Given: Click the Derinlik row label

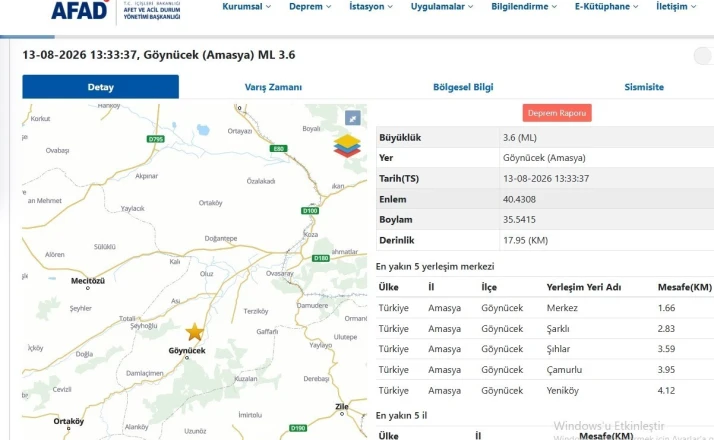Looking at the screenshot, I should click(397, 240).
